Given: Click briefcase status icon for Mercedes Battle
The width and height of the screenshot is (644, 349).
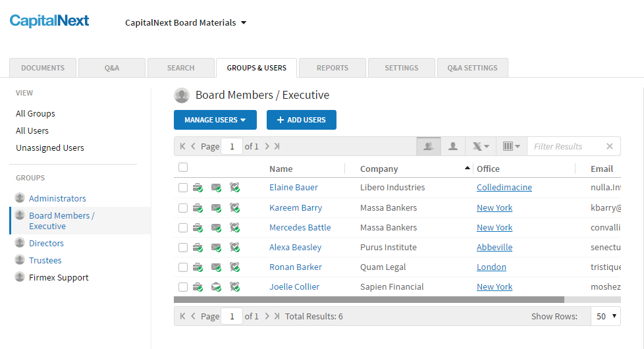Looking at the screenshot, I should (198, 228).
